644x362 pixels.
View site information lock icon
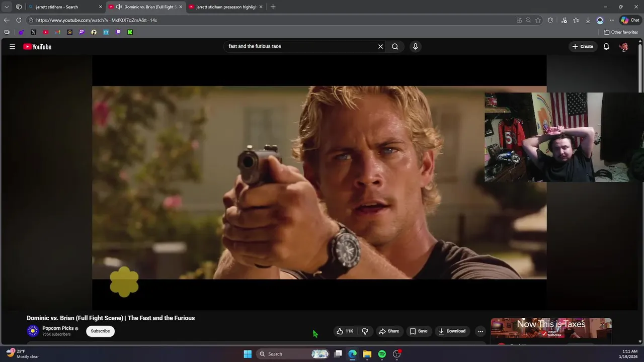31,20
